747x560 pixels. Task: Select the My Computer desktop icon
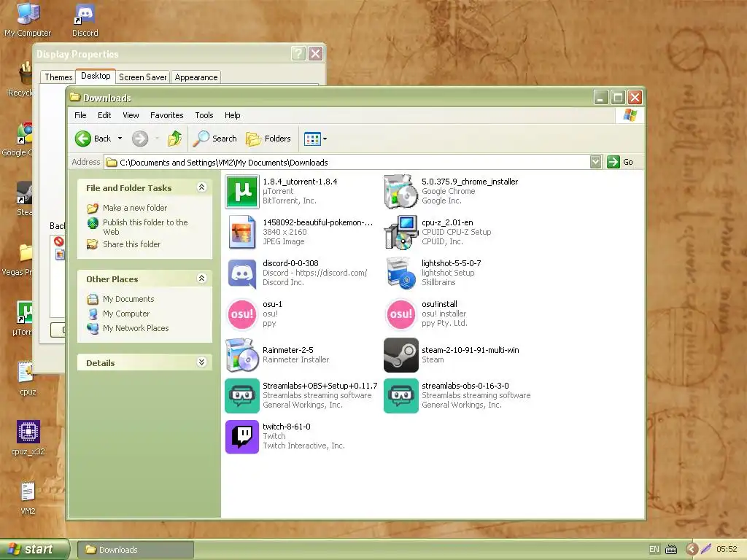28,20
